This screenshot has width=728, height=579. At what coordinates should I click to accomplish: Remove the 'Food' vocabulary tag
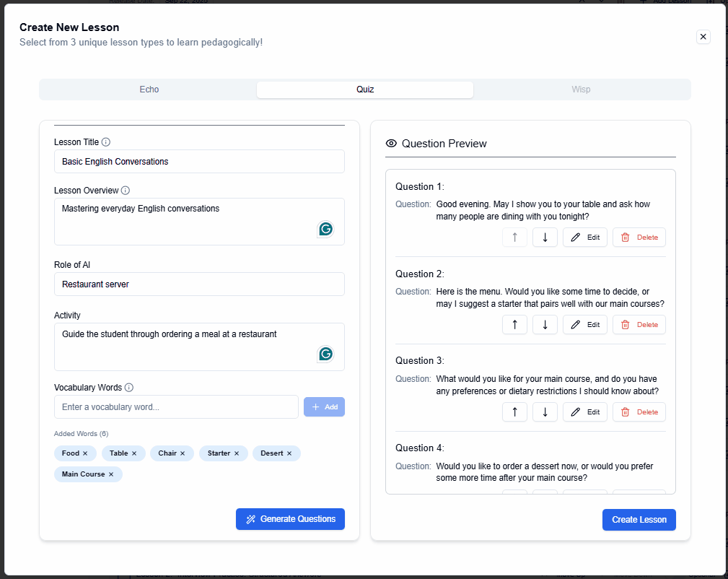point(85,453)
